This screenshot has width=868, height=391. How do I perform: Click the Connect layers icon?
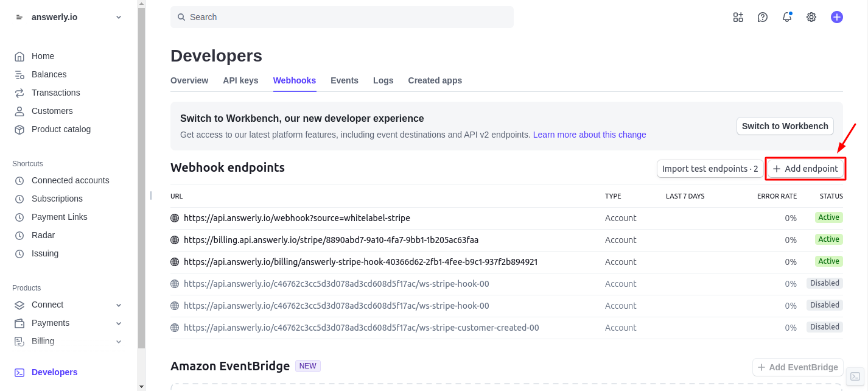(x=19, y=305)
